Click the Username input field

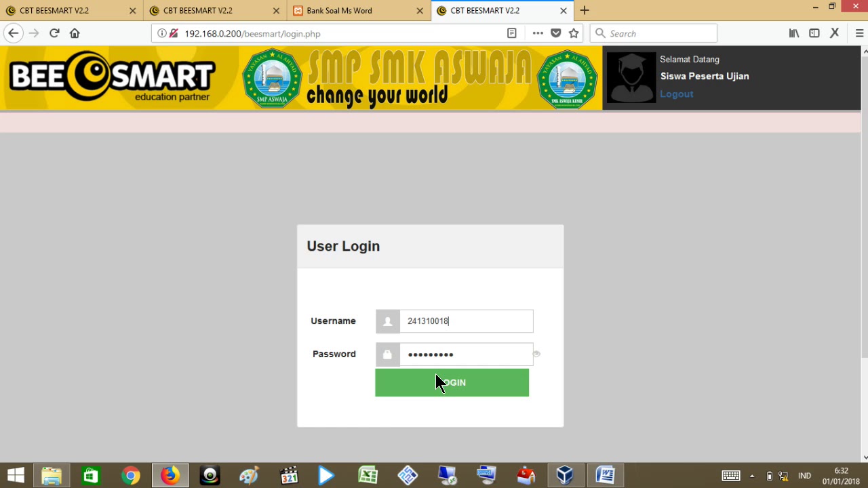coord(466,321)
